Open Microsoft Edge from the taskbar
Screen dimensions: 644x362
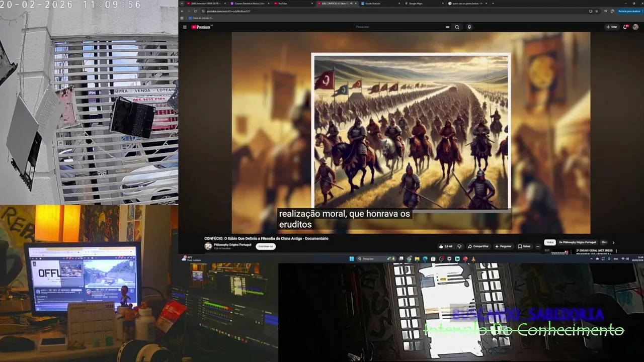pyautogui.click(x=425, y=258)
